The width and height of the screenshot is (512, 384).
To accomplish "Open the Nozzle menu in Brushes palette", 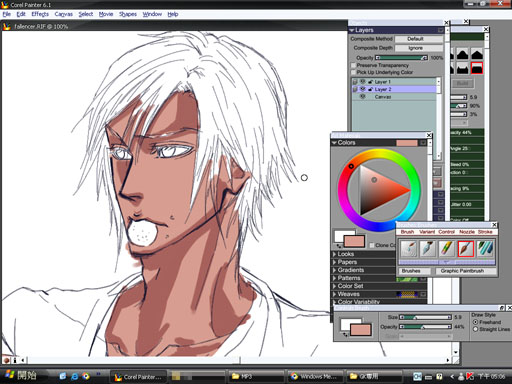I will [x=467, y=232].
